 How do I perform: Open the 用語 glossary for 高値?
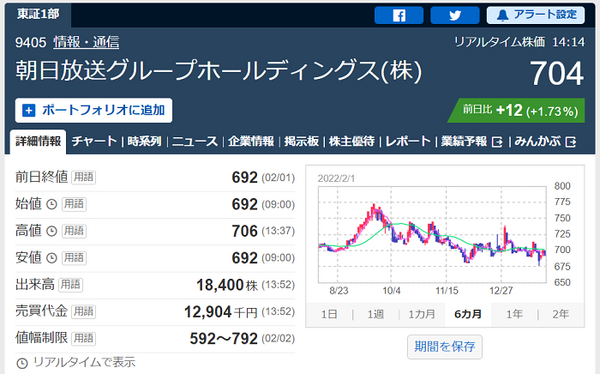point(74,231)
